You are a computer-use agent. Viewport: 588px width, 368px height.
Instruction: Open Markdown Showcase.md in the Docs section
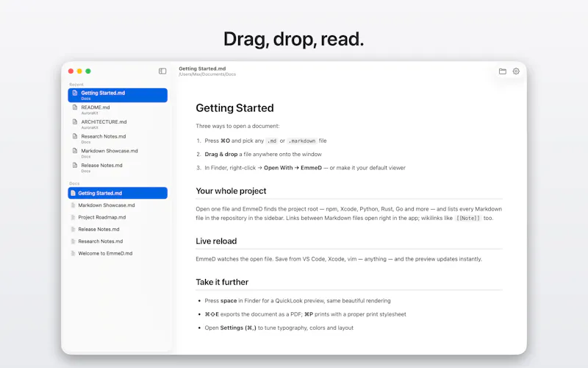click(118, 205)
